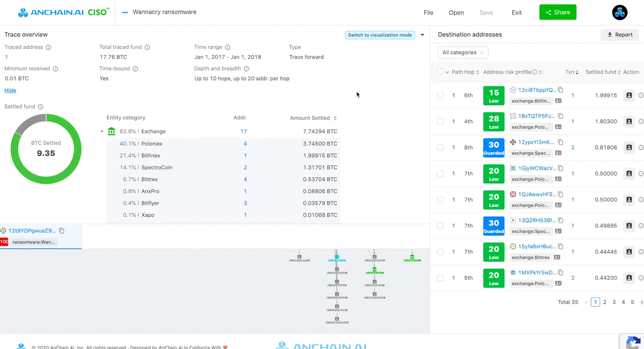Check the 1GjyWCWacV row checkbox
This screenshot has width=644, height=349.
point(440,173)
